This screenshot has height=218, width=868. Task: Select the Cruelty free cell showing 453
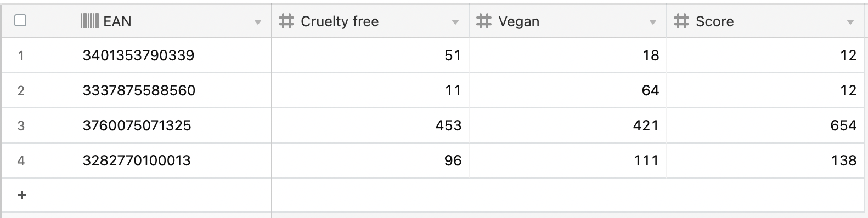[x=370, y=125]
